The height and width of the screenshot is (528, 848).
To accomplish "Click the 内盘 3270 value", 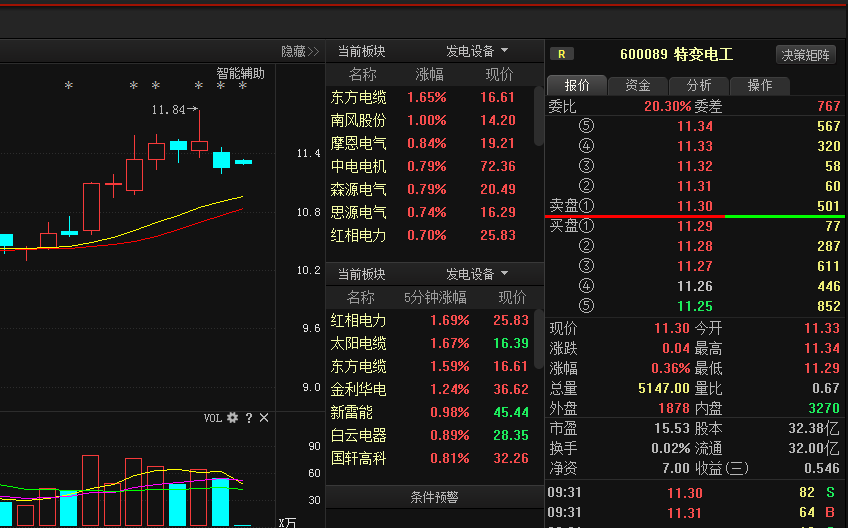I will pos(824,408).
